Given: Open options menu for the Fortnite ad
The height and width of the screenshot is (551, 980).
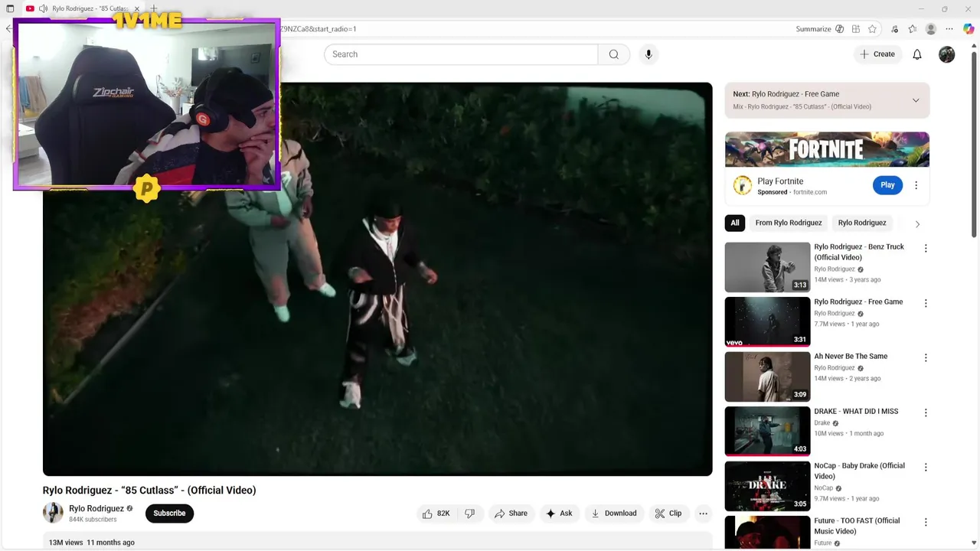Looking at the screenshot, I should click(x=916, y=185).
